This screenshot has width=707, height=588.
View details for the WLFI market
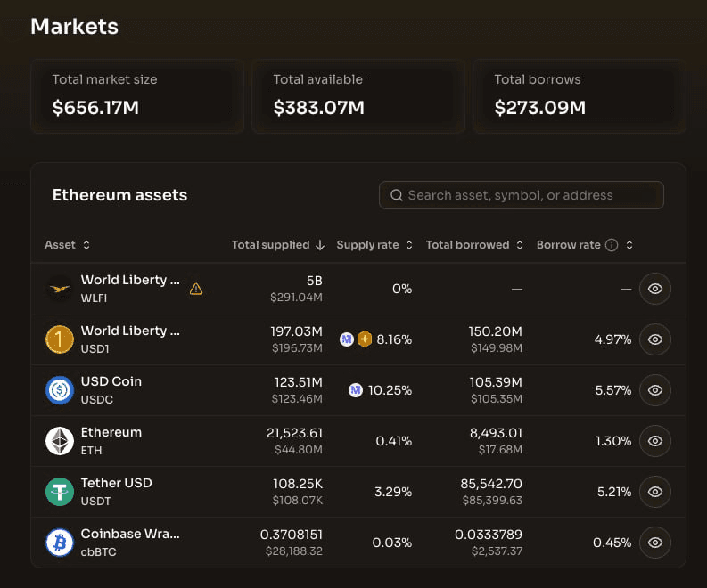point(655,289)
